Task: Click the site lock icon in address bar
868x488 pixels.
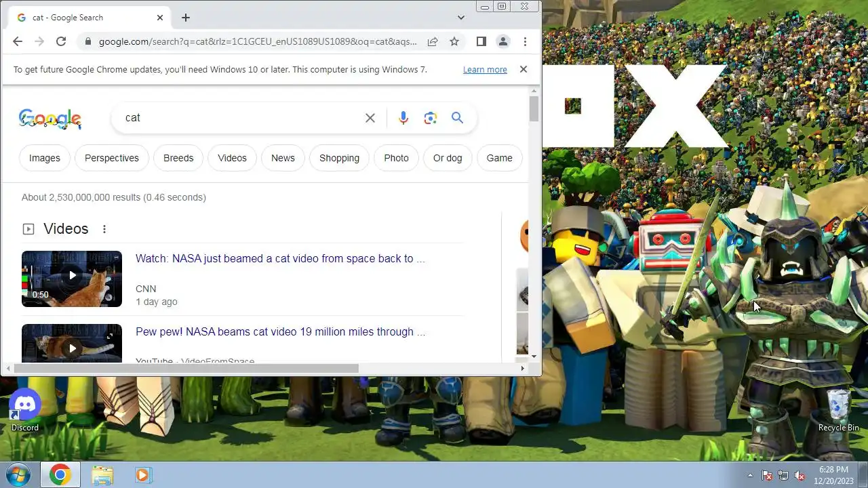Action: coord(87,41)
